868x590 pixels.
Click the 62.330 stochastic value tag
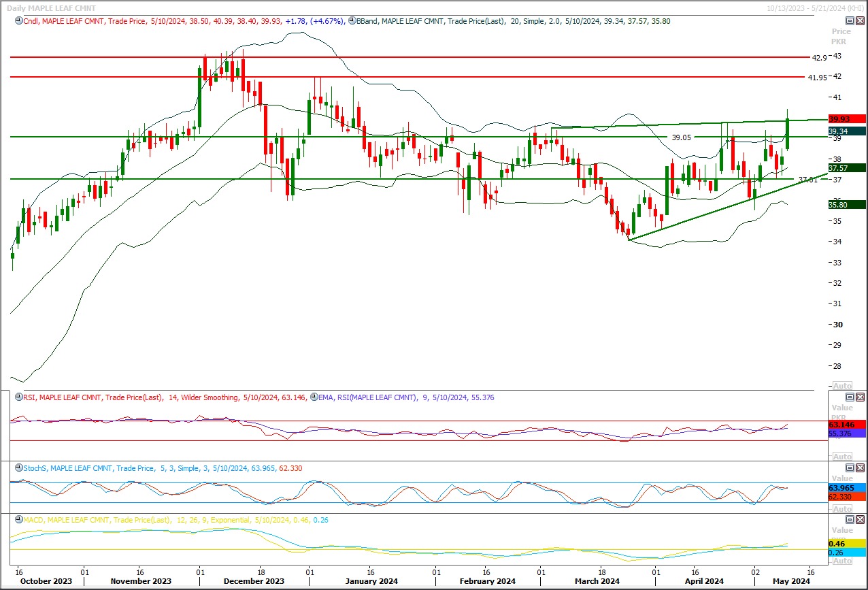(847, 497)
